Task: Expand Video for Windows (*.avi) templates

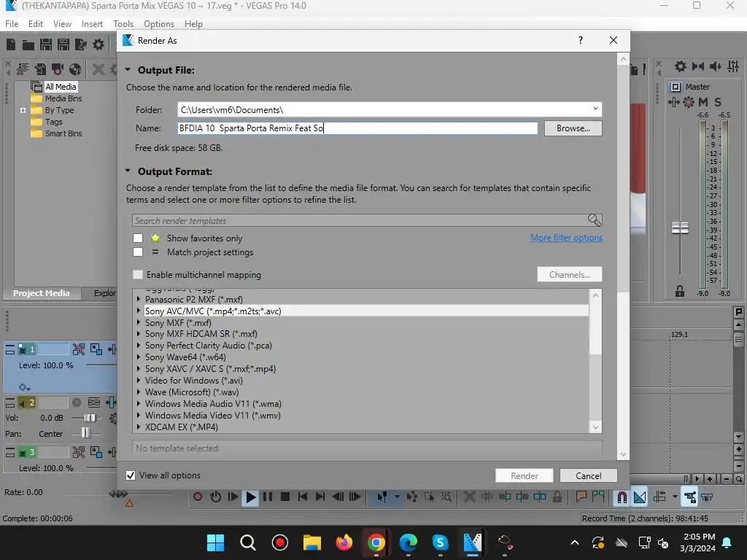Action: pos(139,381)
